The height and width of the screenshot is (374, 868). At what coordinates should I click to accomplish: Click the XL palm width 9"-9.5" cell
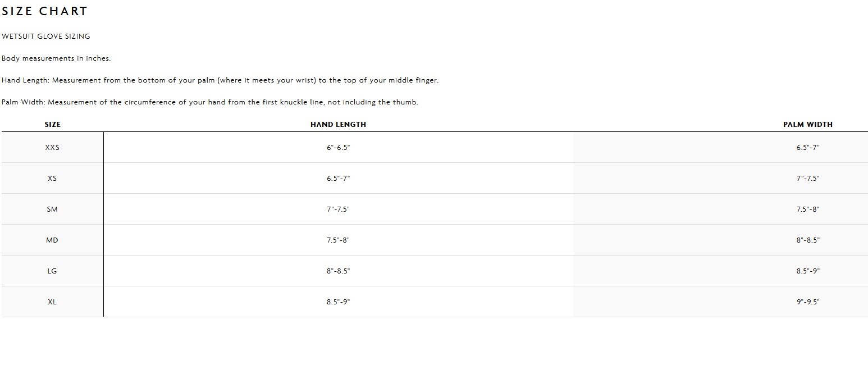[x=808, y=302]
